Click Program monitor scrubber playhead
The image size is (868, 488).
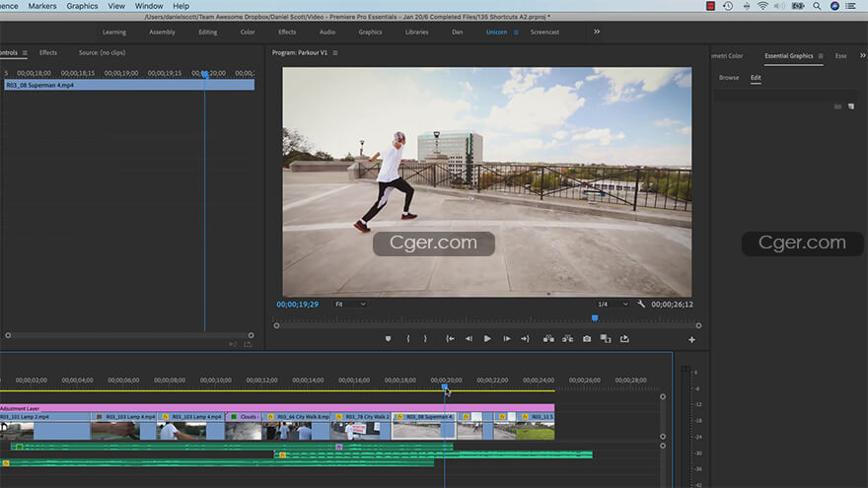click(x=595, y=318)
